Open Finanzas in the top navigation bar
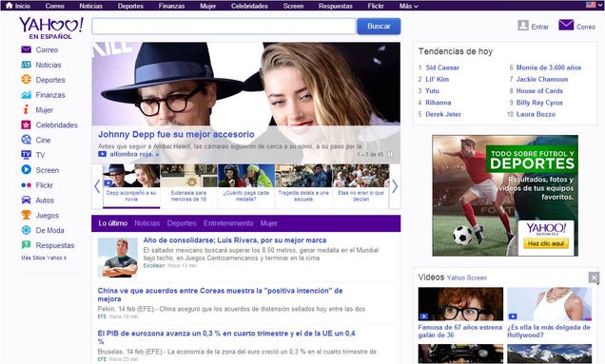 coord(171,6)
